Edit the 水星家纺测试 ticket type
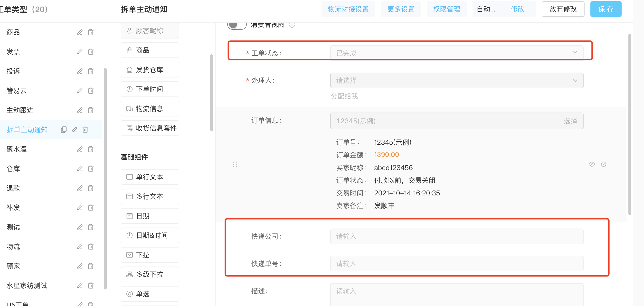The image size is (644, 306). [x=80, y=286]
